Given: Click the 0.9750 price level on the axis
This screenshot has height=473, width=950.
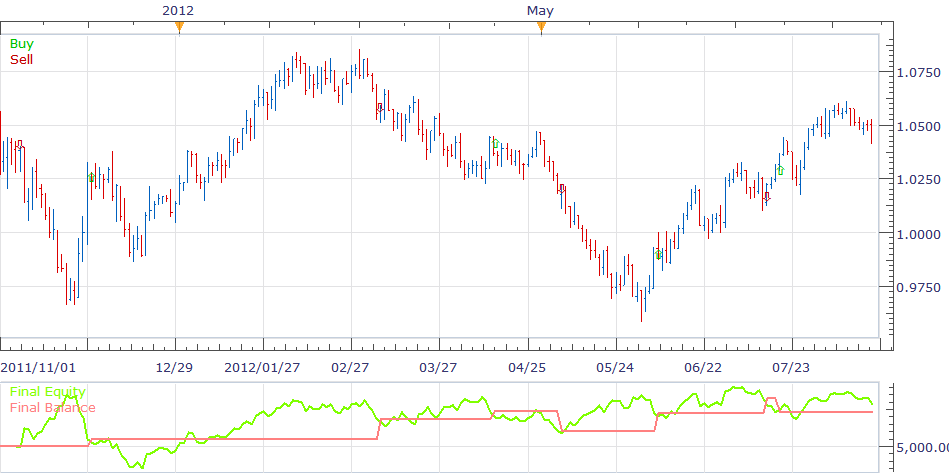Looking at the screenshot, I should pos(918,287).
